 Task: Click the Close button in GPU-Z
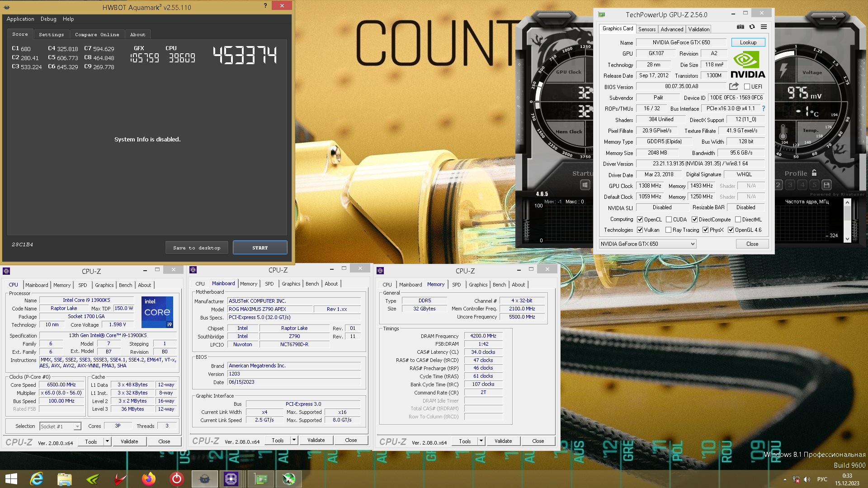coord(752,244)
